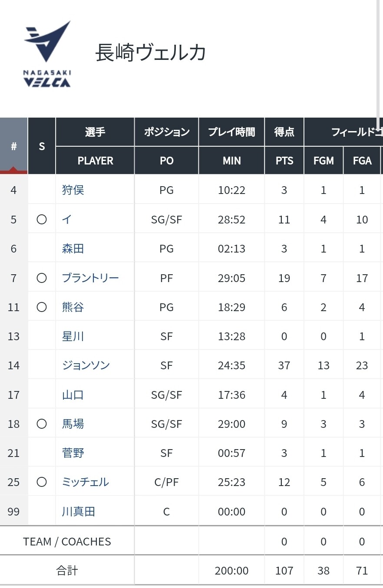
Task: Open player 狩俣 profile link
Action: coord(73,190)
